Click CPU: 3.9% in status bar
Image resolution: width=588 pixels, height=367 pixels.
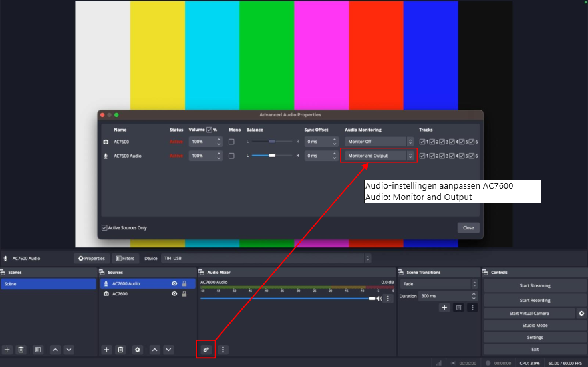tap(529, 363)
